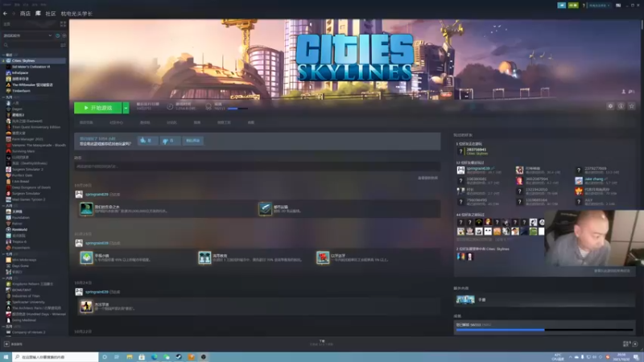Open Microsoft Store from taskbar

pyautogui.click(x=142, y=357)
